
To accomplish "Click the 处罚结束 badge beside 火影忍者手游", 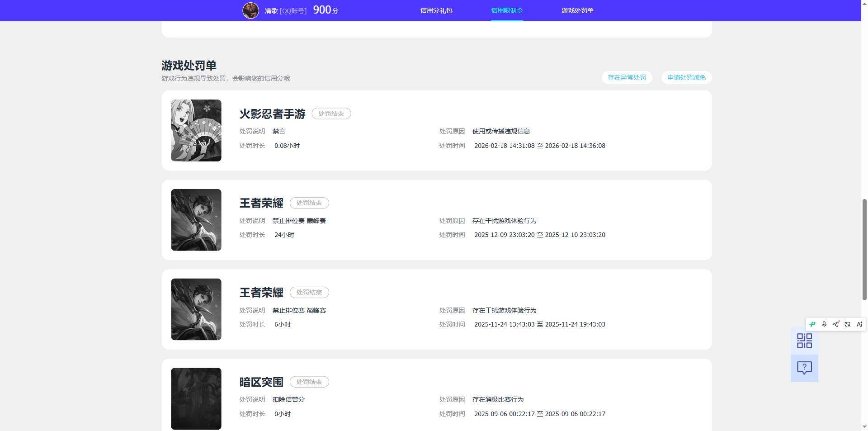I will pyautogui.click(x=331, y=114).
